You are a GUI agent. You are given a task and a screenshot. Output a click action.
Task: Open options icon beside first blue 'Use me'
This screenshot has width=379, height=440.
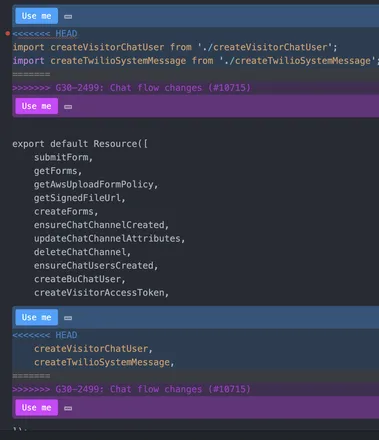coord(68,17)
